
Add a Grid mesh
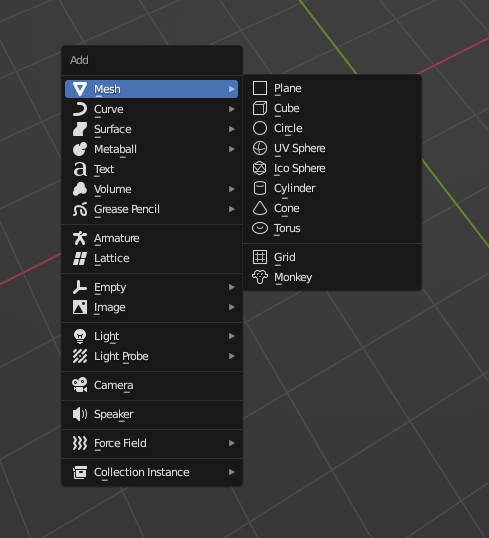tap(332, 257)
